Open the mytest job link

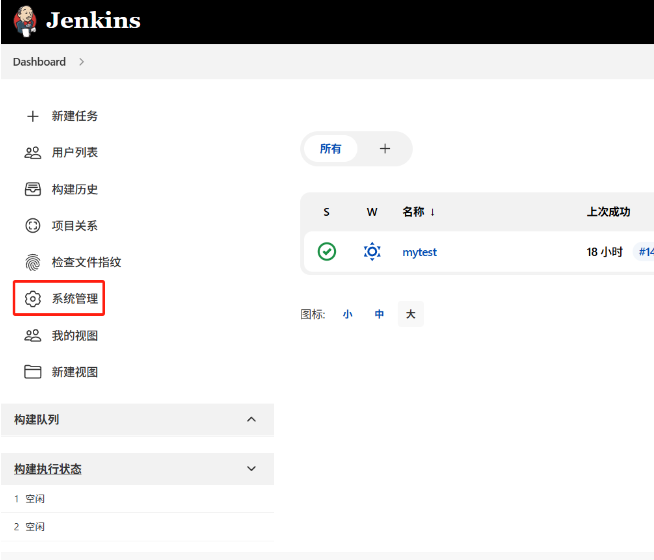[x=419, y=252]
